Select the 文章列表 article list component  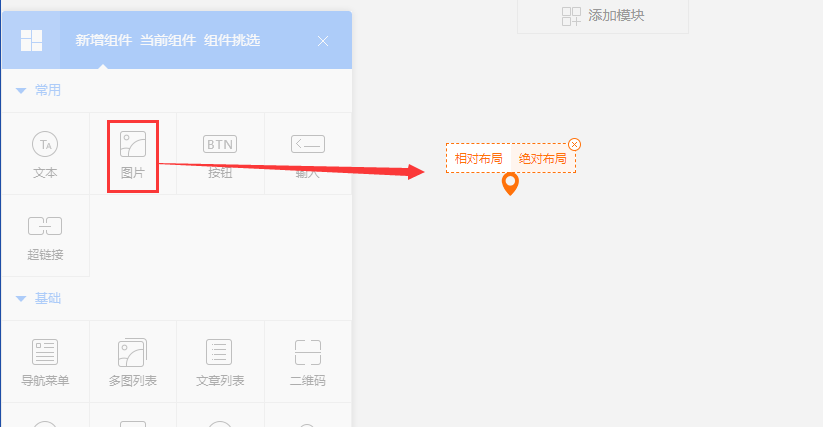pos(220,362)
